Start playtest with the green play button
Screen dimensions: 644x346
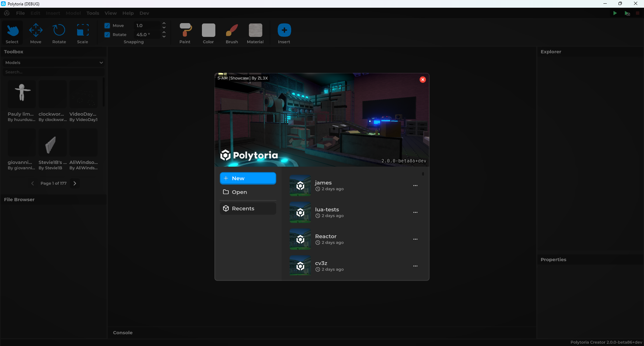(615, 13)
